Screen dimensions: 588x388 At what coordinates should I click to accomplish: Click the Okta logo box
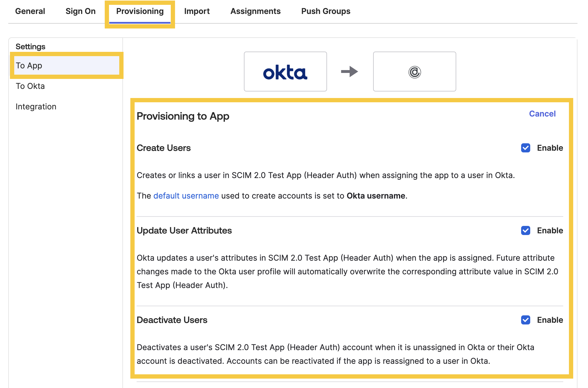[x=285, y=72]
